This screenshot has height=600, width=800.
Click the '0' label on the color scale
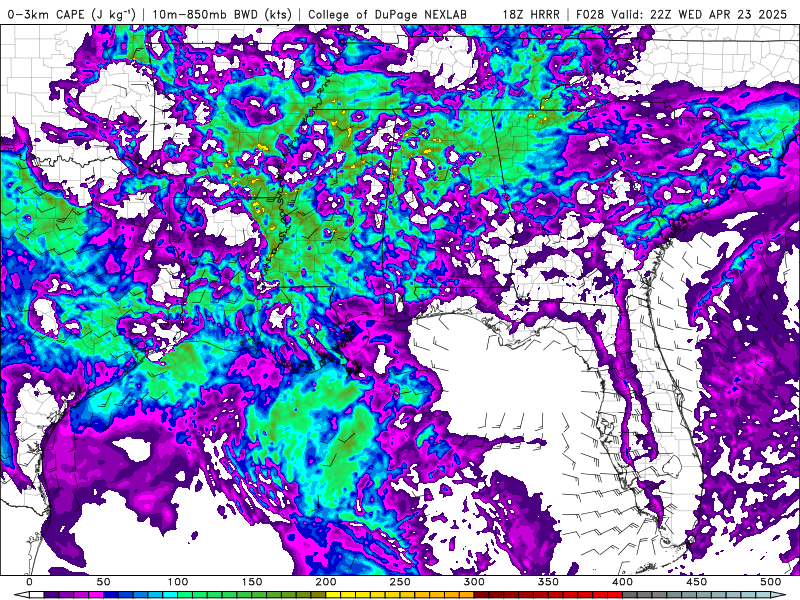click(29, 582)
